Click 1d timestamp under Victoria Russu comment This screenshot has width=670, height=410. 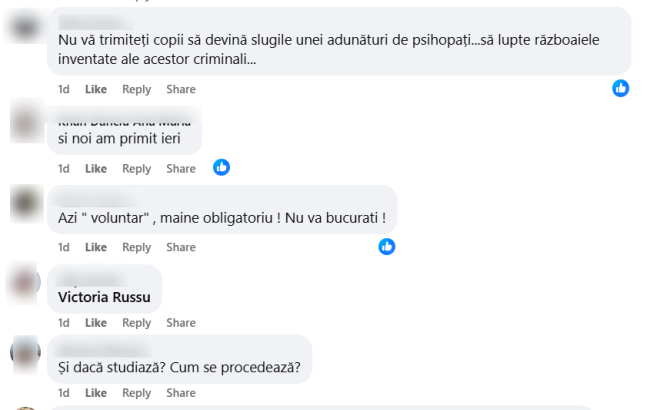64,323
